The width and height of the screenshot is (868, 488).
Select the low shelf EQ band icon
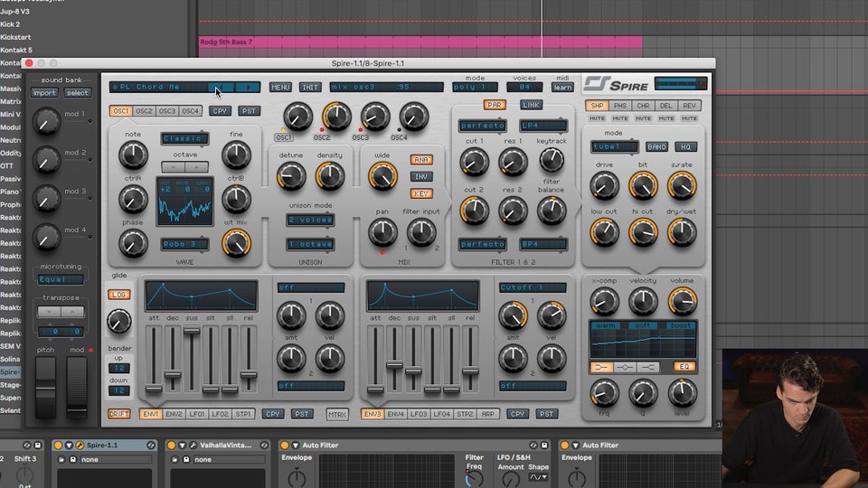(x=601, y=367)
